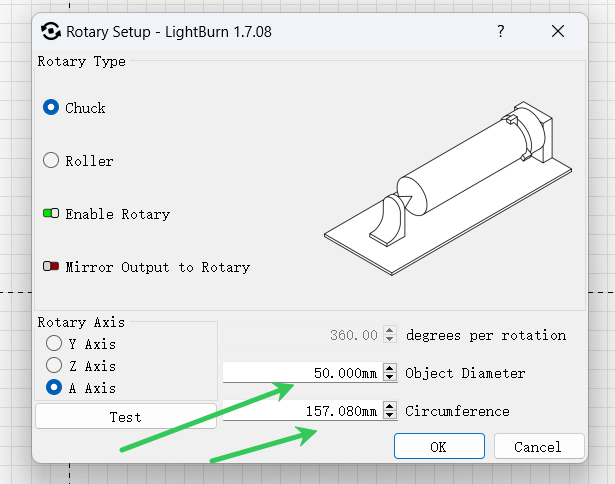Click the 'Rotary Type' group title

coord(82,62)
